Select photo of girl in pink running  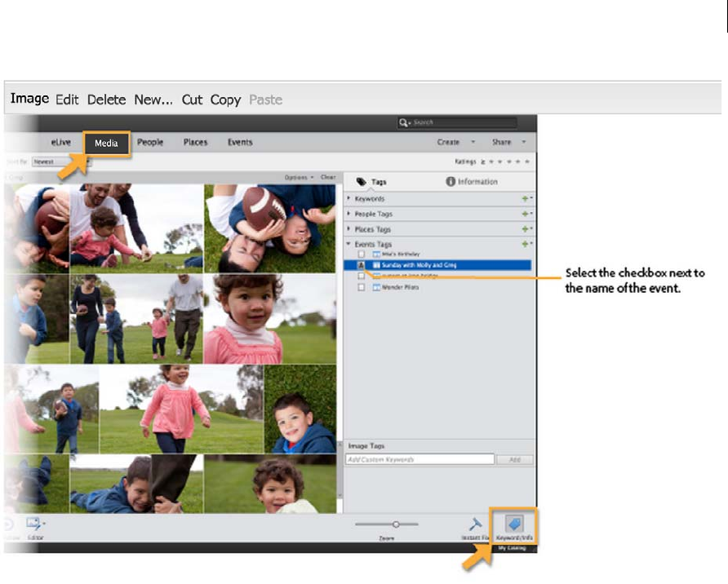click(181, 409)
